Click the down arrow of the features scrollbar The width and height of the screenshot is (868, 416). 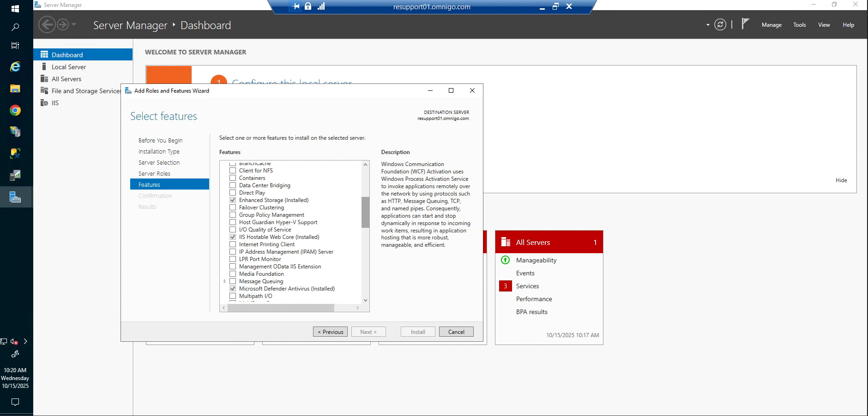tap(365, 300)
